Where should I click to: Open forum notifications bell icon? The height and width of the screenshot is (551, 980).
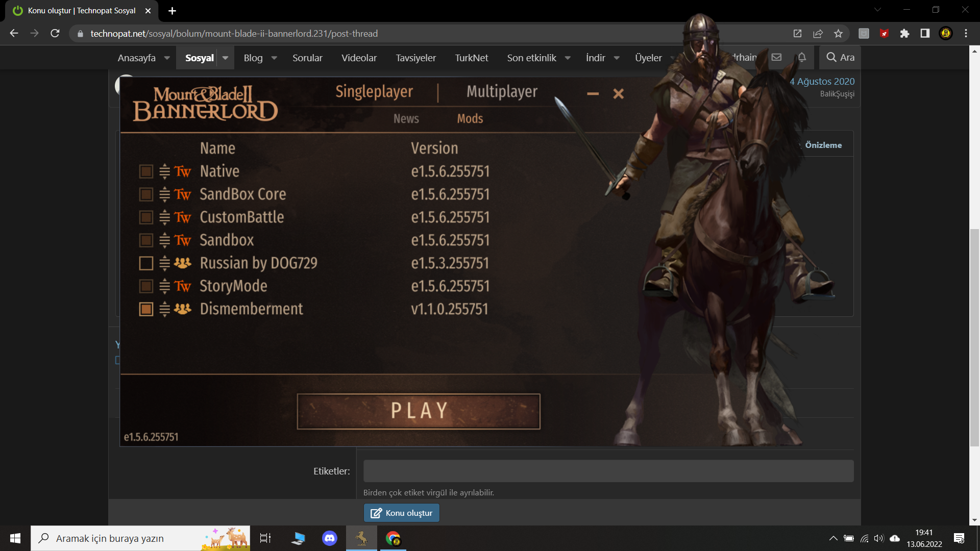click(x=802, y=57)
